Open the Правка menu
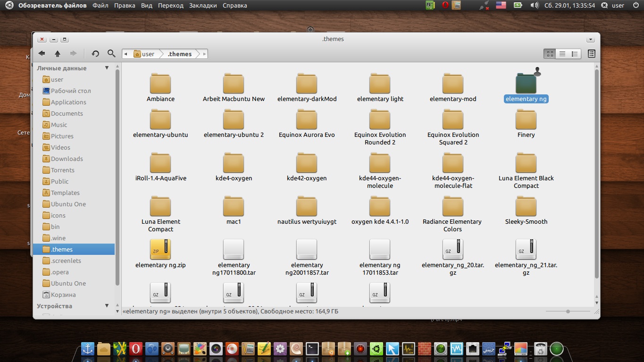Image resolution: width=644 pixels, height=362 pixels. pos(125,5)
